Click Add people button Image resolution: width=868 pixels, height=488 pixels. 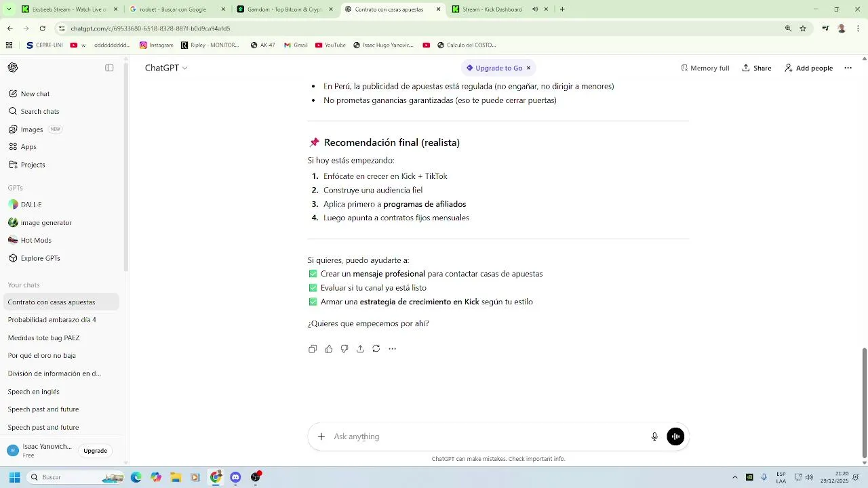pyautogui.click(x=809, y=68)
